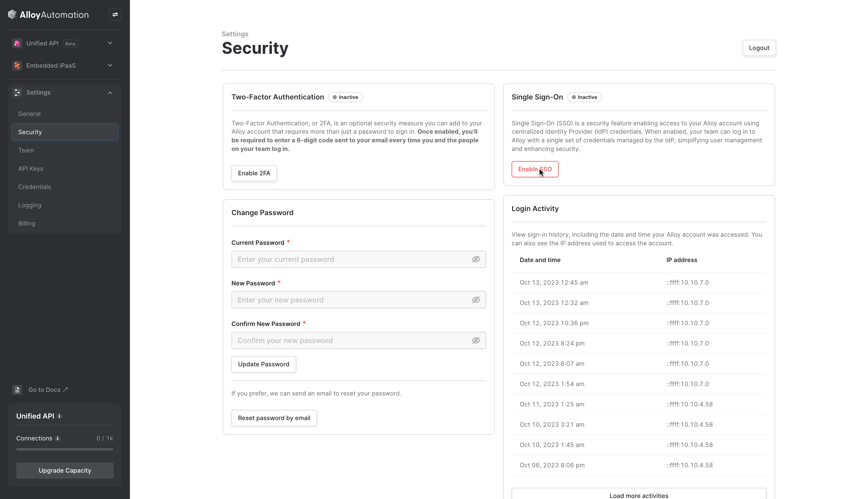868x499 pixels.
Task: Show the current password with the eye icon
Action: coord(476,260)
